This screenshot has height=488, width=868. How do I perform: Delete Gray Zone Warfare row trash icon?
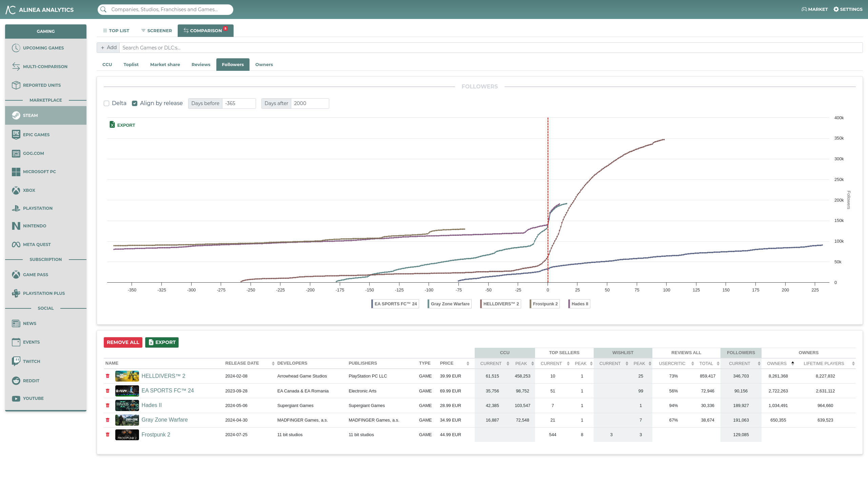coord(107,420)
